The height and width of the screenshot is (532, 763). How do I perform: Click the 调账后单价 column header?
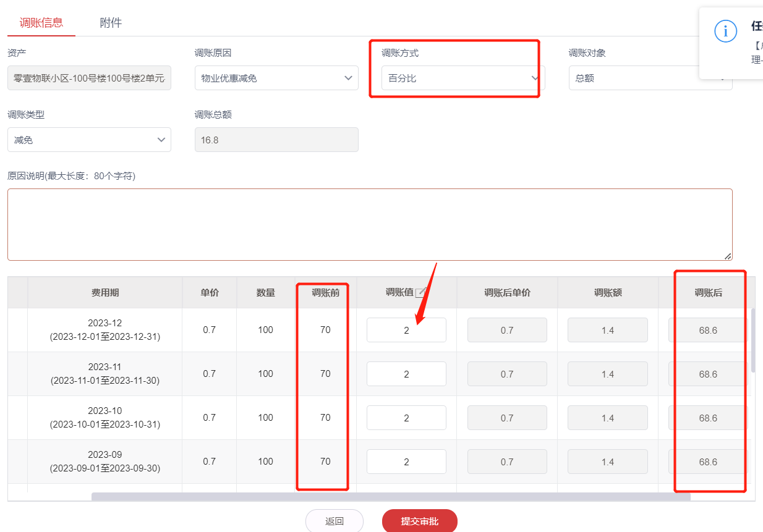click(x=507, y=293)
